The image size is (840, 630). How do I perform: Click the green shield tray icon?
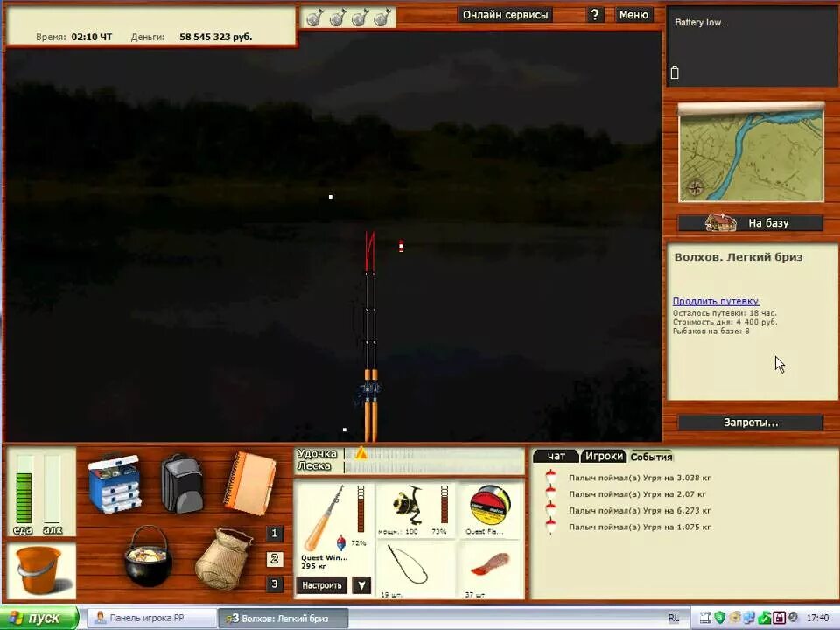719,618
